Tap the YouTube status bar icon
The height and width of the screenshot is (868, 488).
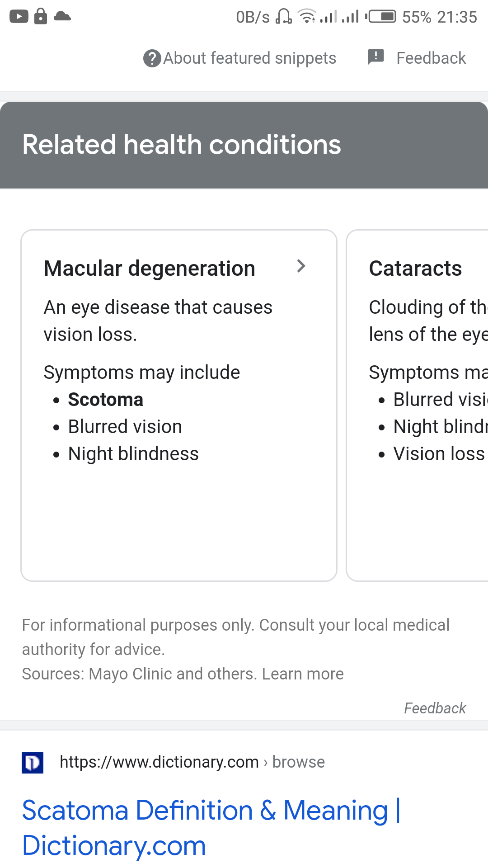19,17
